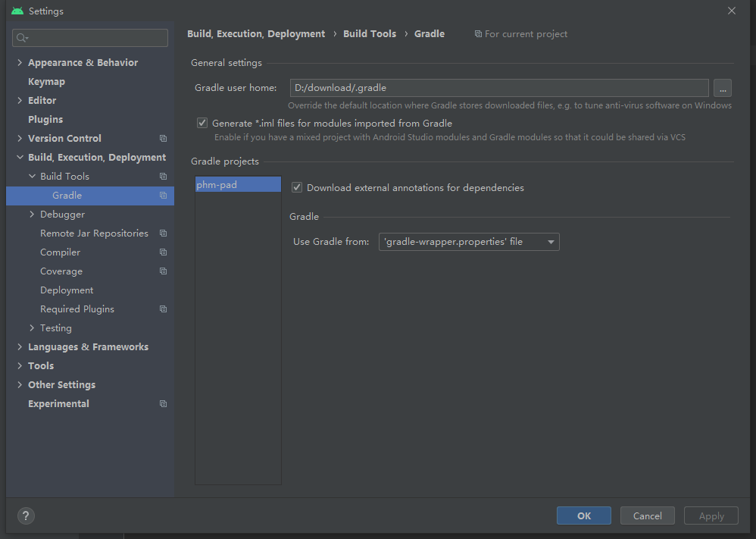
Task: Click the browse button for Gradle user home
Action: click(x=722, y=88)
